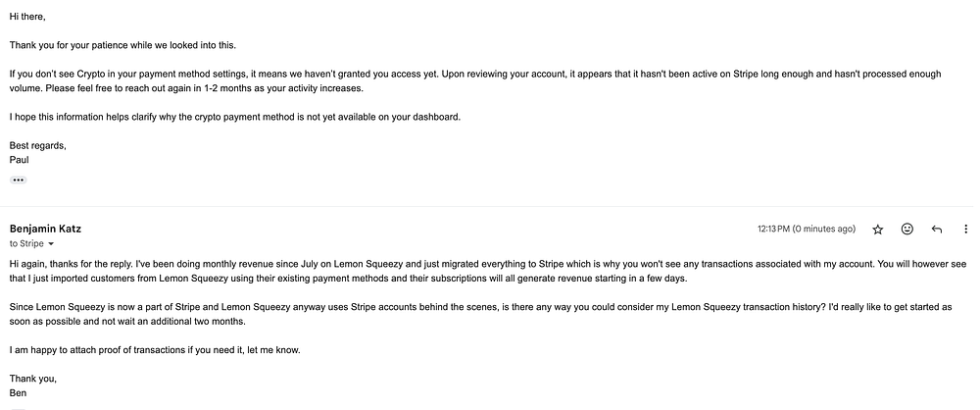The width and height of the screenshot is (980, 410).
Task: Reply to Benjamin Katz's email
Action: pos(937,229)
